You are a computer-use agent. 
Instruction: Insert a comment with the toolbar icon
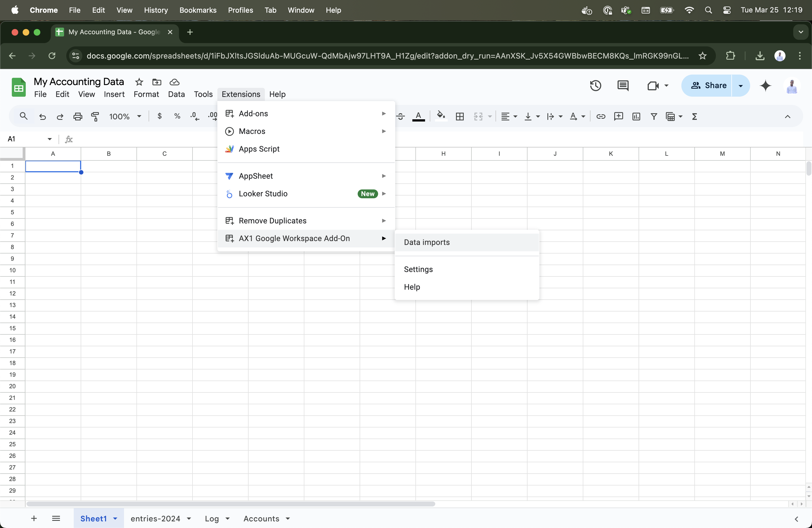[x=618, y=116]
